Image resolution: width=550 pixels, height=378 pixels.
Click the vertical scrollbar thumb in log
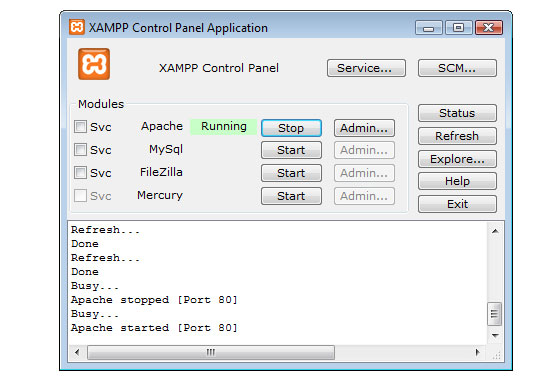495,313
